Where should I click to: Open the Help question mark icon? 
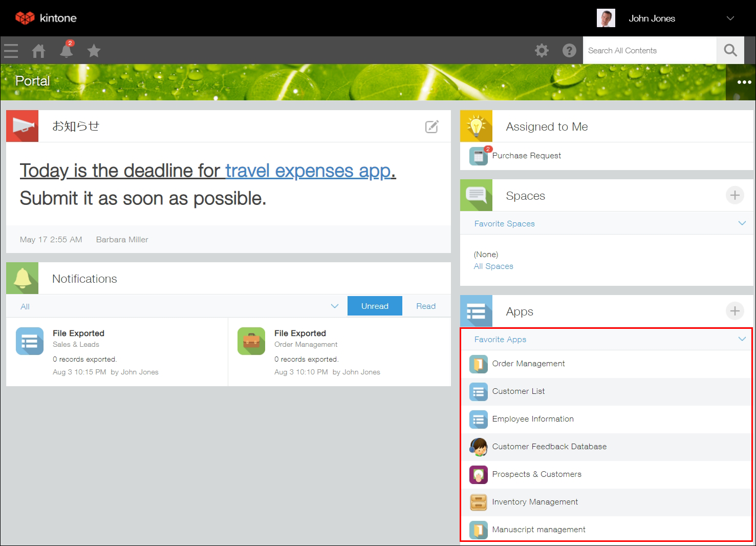pyautogui.click(x=569, y=50)
